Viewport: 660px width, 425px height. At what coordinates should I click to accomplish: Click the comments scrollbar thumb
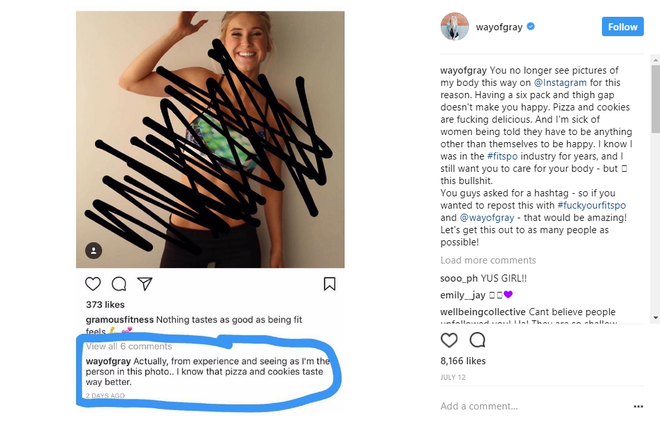655,99
